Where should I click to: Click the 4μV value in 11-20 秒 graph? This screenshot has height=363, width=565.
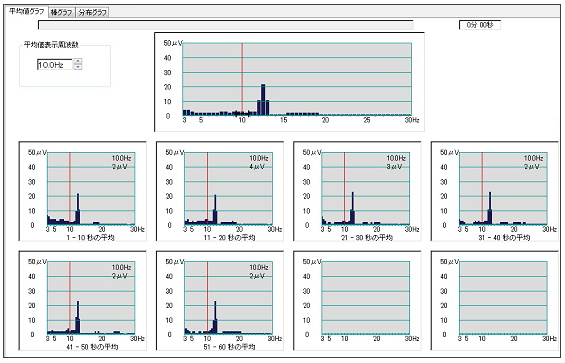pyautogui.click(x=257, y=167)
